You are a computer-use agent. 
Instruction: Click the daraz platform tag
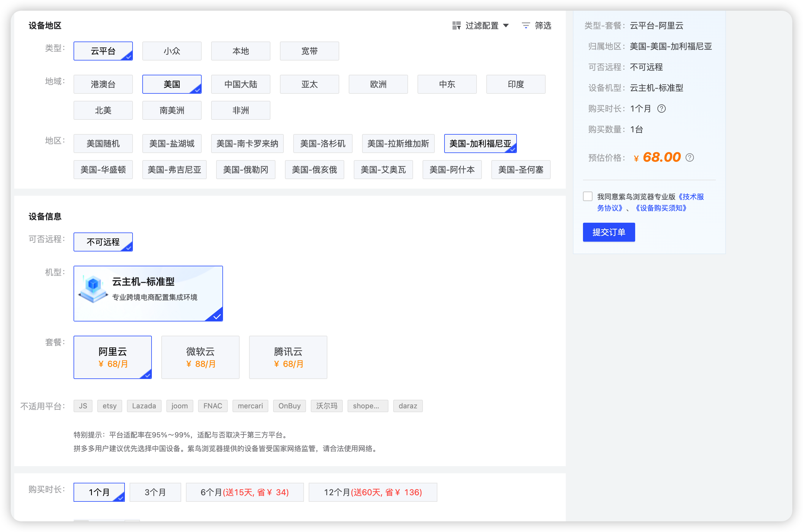(x=408, y=406)
